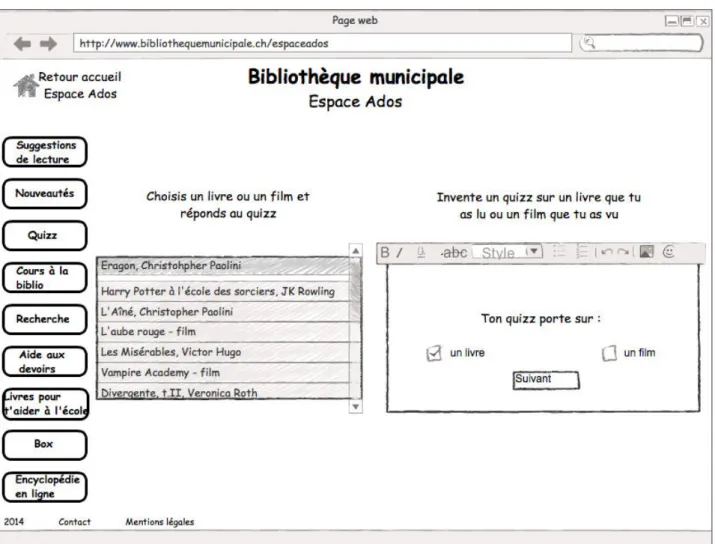
Task: Select 'L'Aîné, Christopher Paolini' row
Action: pyautogui.click(x=223, y=312)
